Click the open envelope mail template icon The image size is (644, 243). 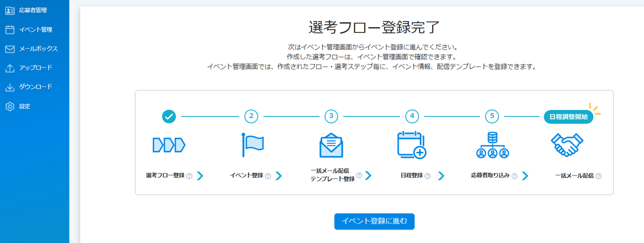[331, 145]
